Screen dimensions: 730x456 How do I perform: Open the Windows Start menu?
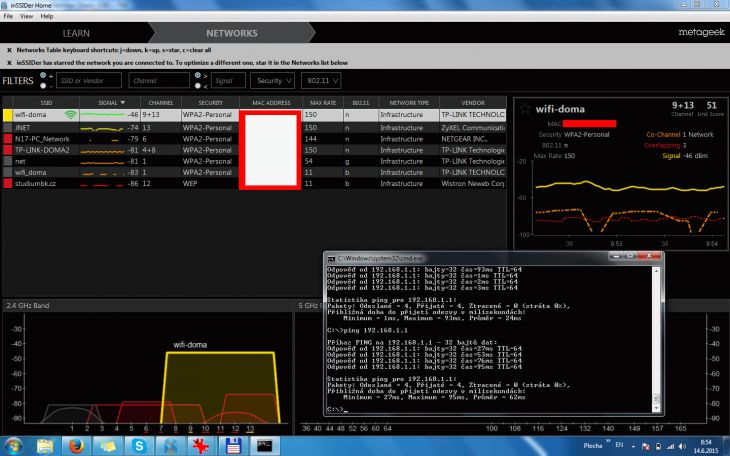(13, 446)
